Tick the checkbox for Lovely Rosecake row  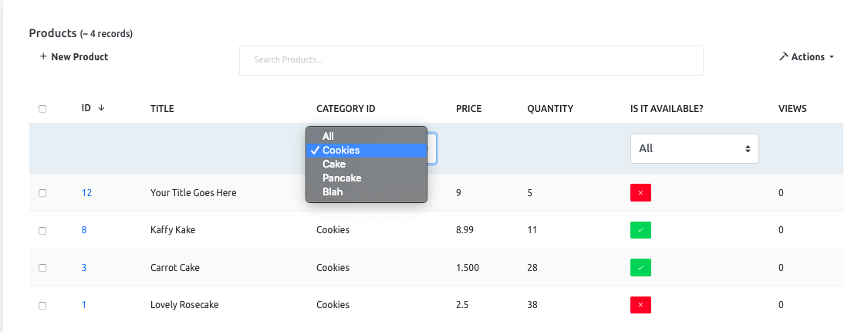tap(42, 306)
